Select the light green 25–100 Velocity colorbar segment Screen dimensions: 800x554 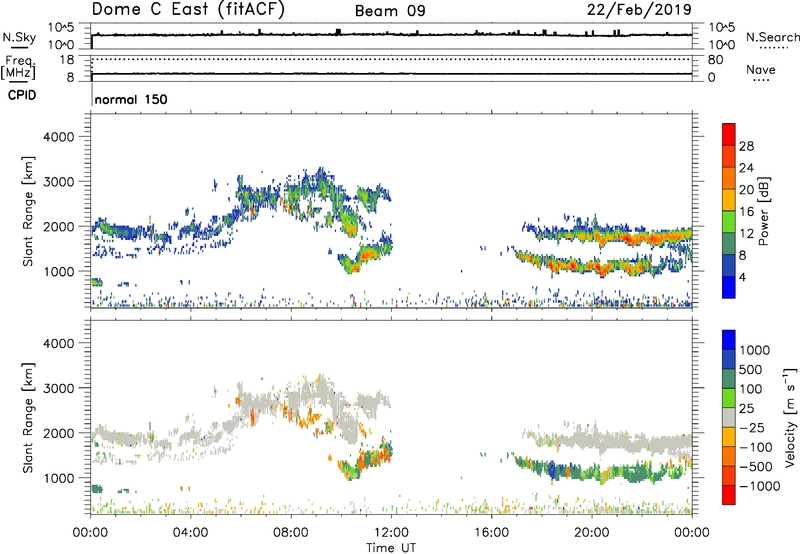(x=729, y=398)
